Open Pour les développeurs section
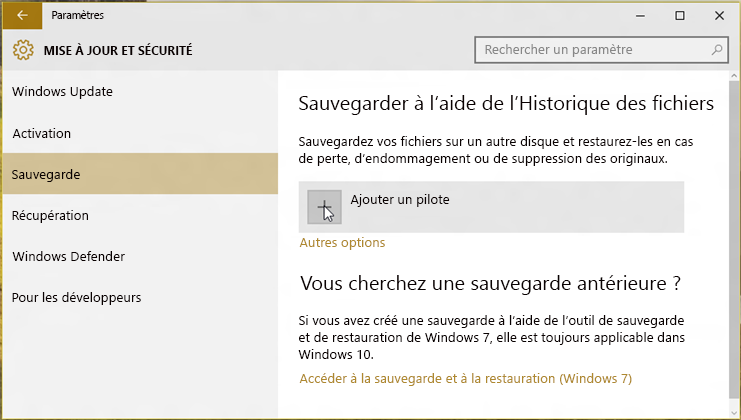741x420 pixels. click(76, 297)
